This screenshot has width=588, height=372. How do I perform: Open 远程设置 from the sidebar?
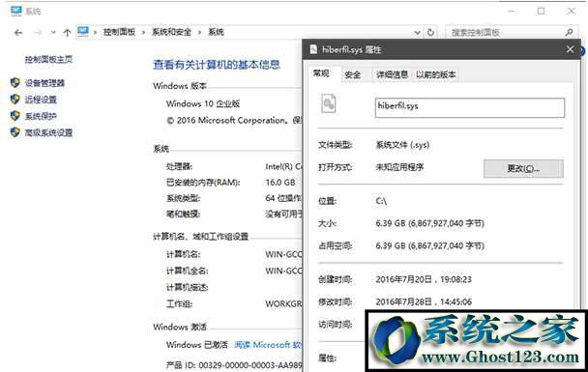pos(41,100)
